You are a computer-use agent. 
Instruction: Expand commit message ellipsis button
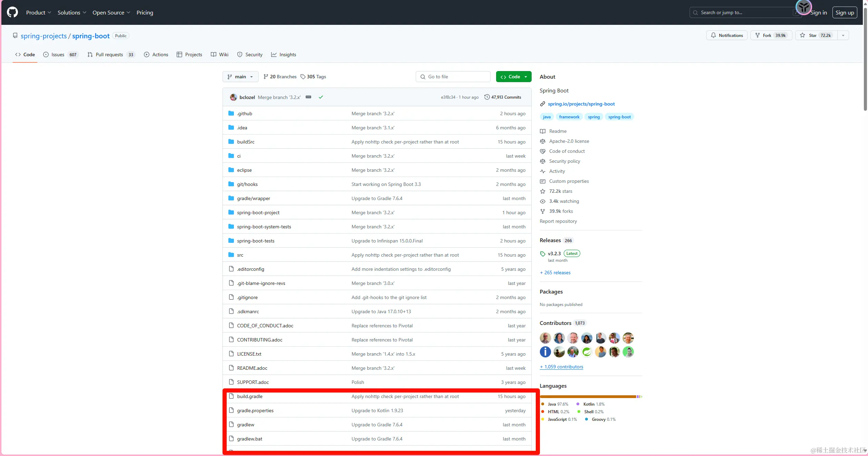[x=308, y=97]
